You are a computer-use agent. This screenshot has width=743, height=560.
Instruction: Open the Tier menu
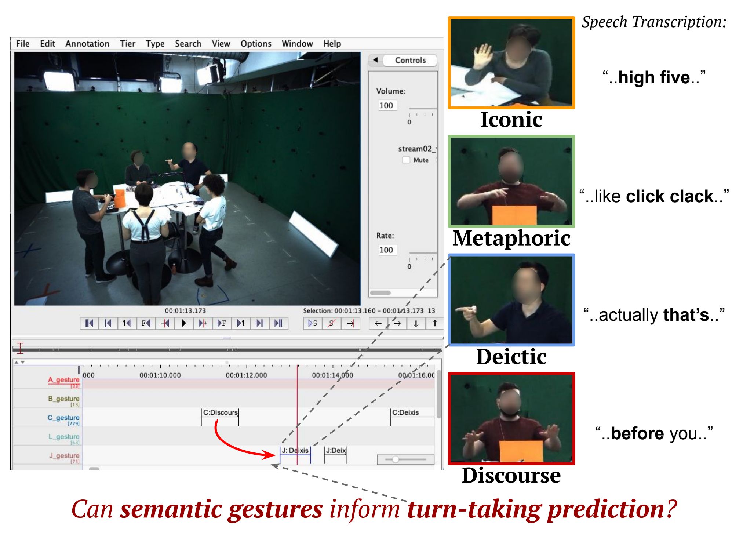point(127,44)
